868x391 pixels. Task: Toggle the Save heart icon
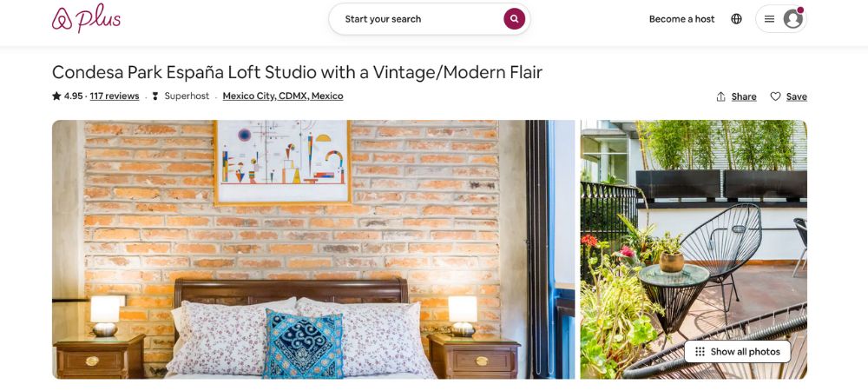775,96
